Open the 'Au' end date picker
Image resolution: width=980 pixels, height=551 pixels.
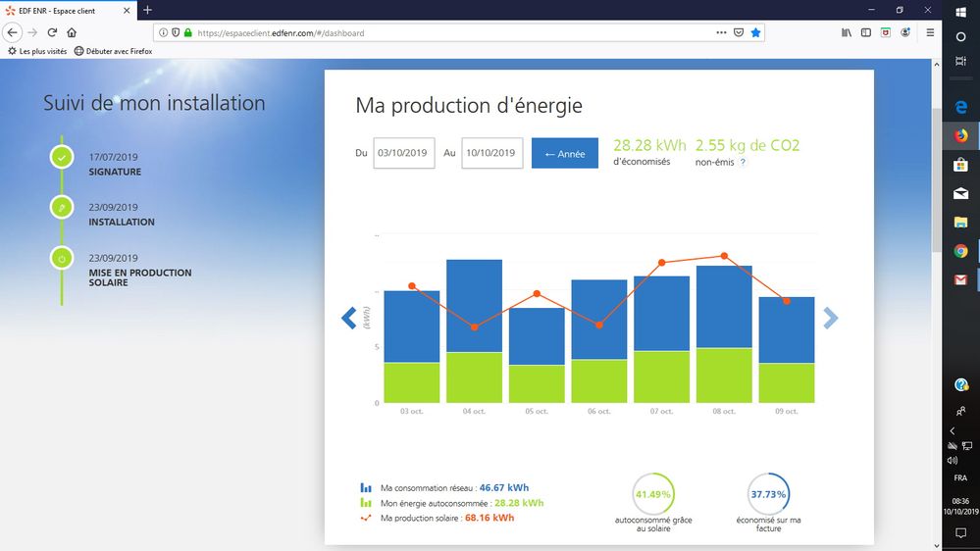point(491,153)
